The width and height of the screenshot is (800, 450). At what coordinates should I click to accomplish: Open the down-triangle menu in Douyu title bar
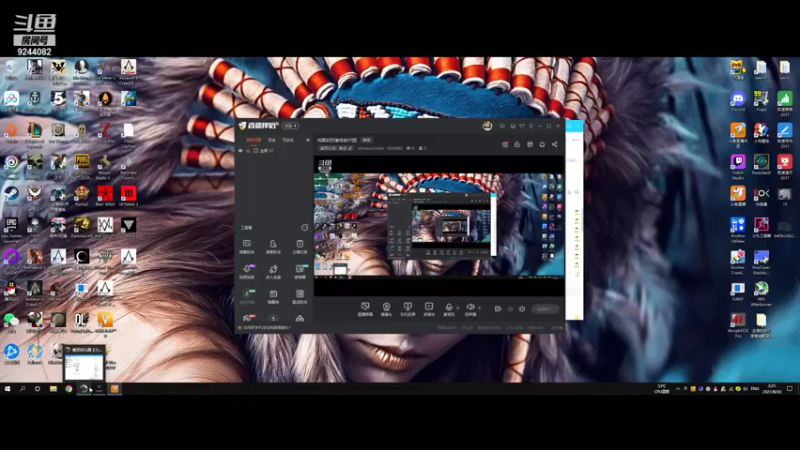521,126
